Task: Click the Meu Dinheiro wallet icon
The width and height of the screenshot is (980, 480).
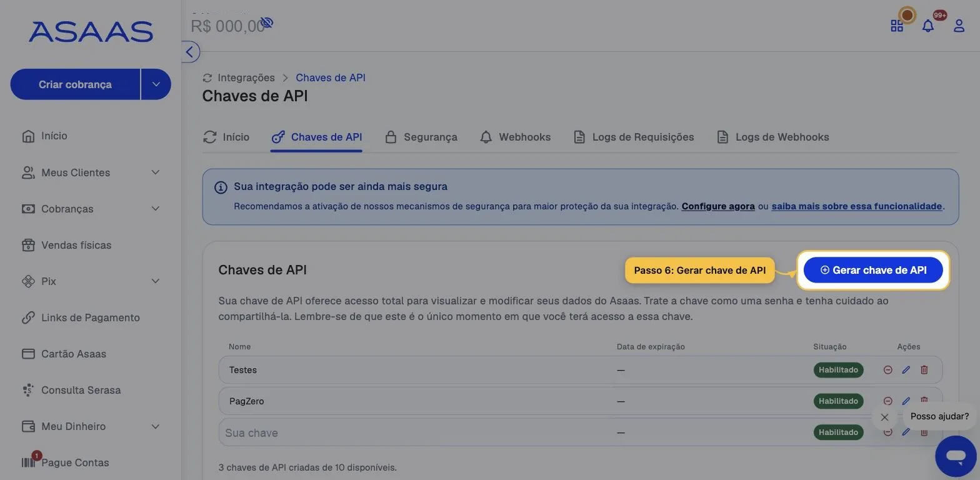Action: point(28,426)
